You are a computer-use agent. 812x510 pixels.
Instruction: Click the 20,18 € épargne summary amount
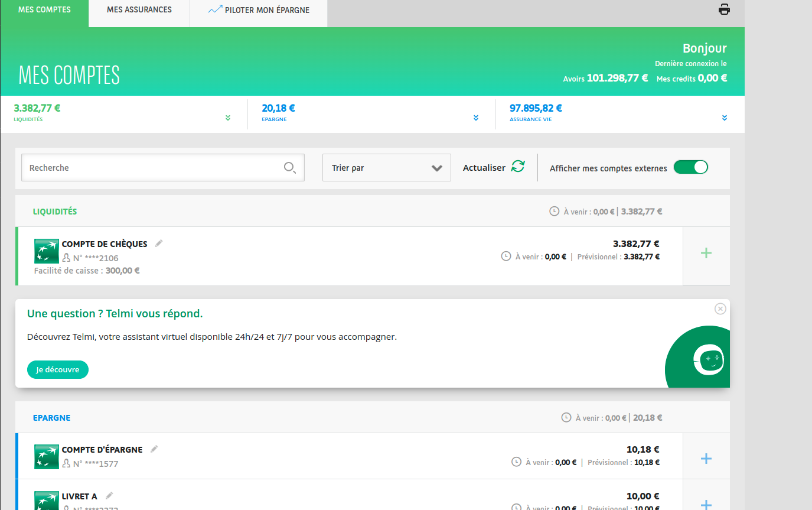click(279, 108)
